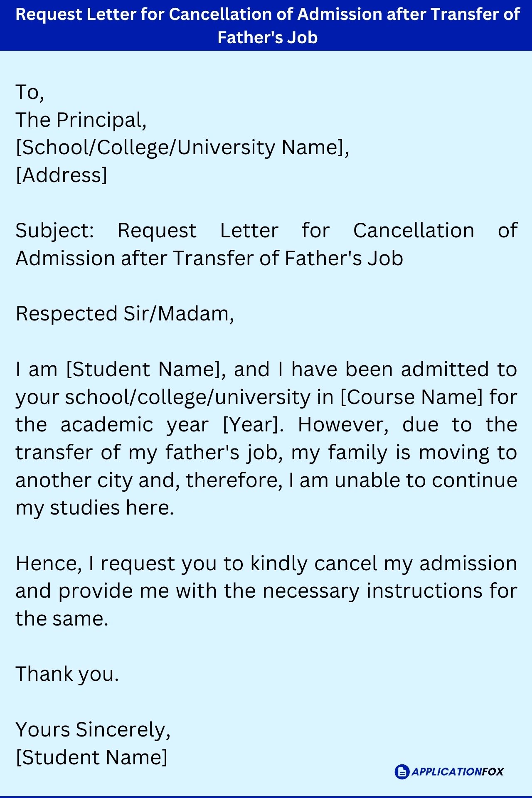Click the "Thank you." line

coord(67,674)
